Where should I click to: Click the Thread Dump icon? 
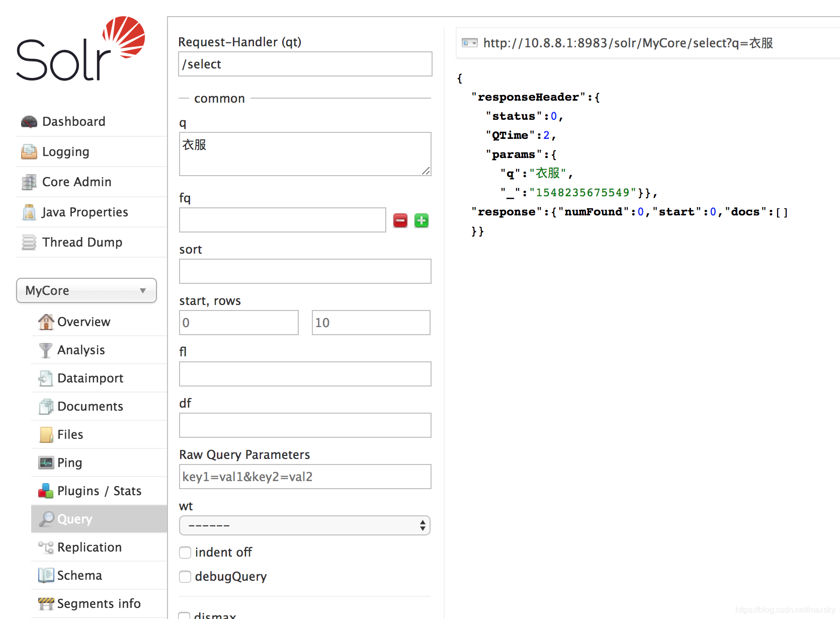29,243
